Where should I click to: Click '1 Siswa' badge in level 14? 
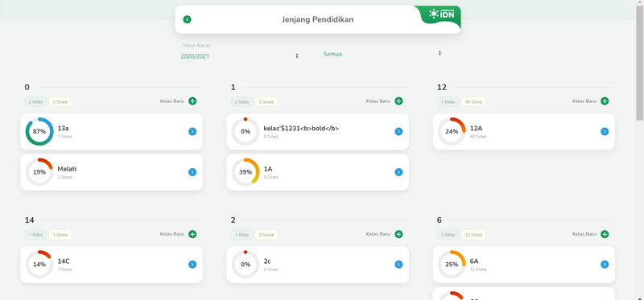(60, 235)
